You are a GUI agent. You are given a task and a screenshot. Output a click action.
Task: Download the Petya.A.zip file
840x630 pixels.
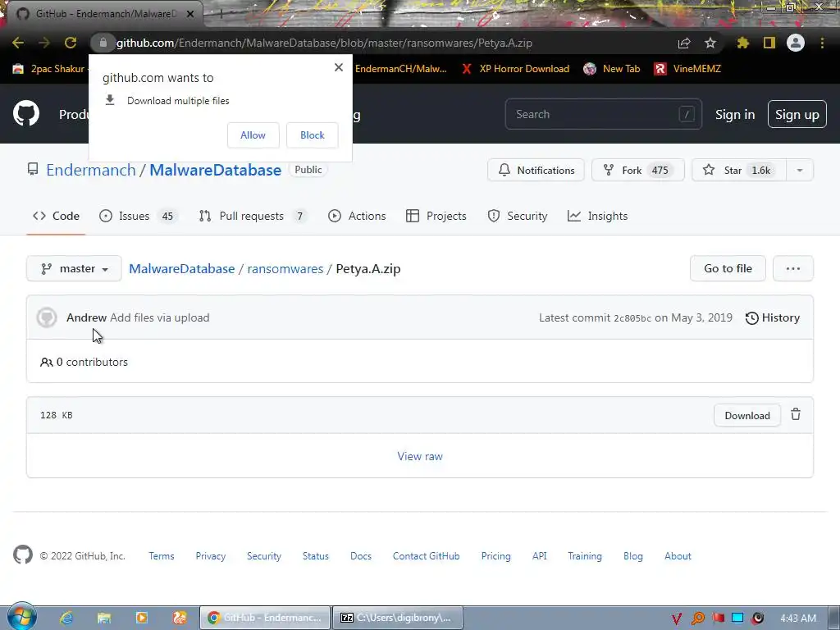(746, 416)
